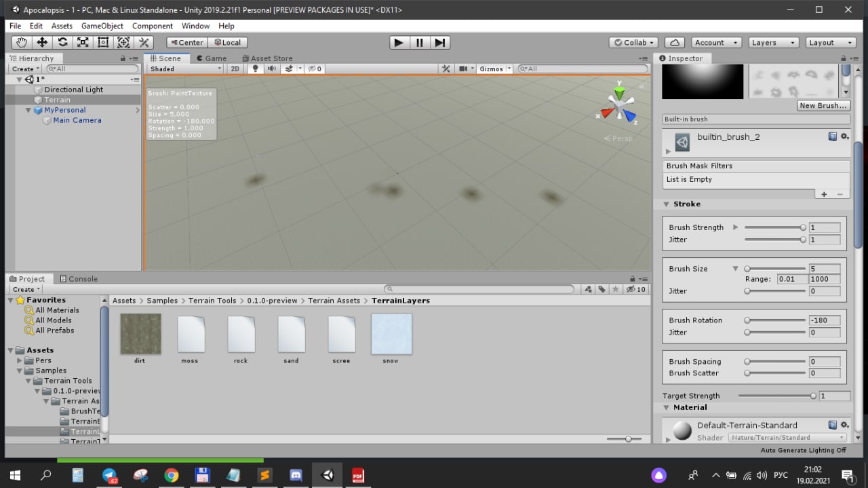Screen dimensions: 868x488
Task: Open the Collab dropdown
Action: pos(634,42)
